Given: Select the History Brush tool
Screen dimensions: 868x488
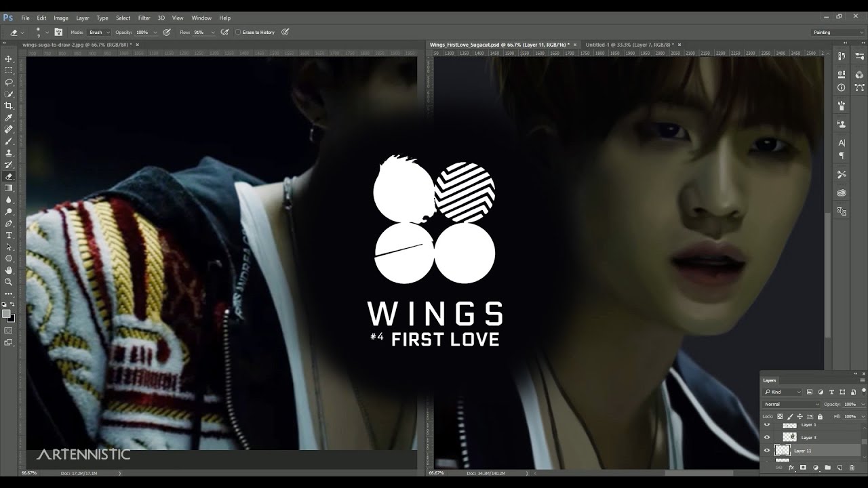Looking at the screenshot, I should [x=9, y=165].
